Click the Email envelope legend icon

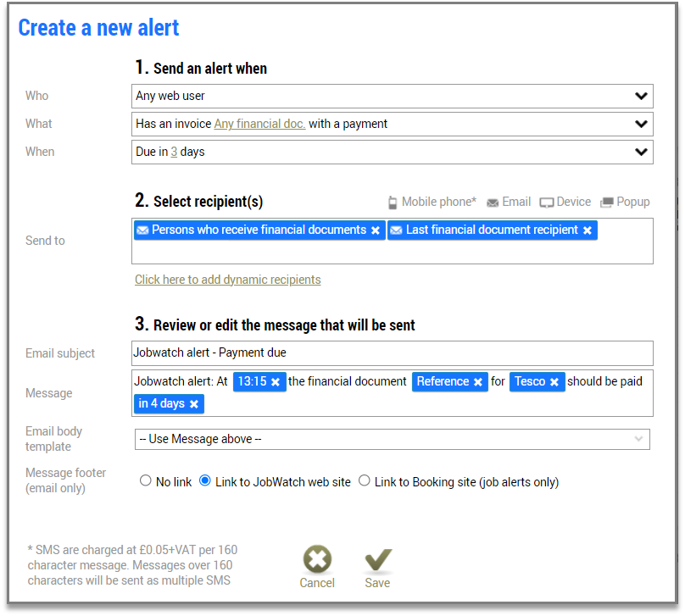click(493, 203)
